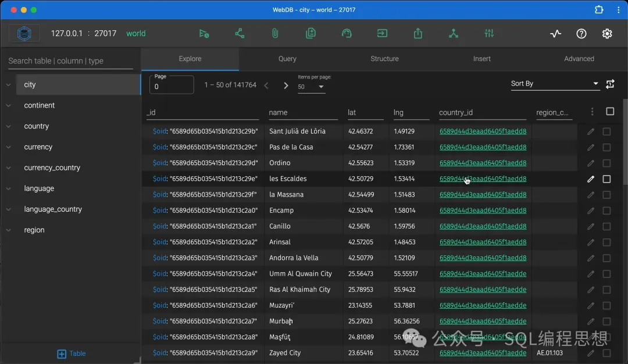The image size is (628, 364).
Task: Expand the language table chevron
Action: click(x=8, y=188)
